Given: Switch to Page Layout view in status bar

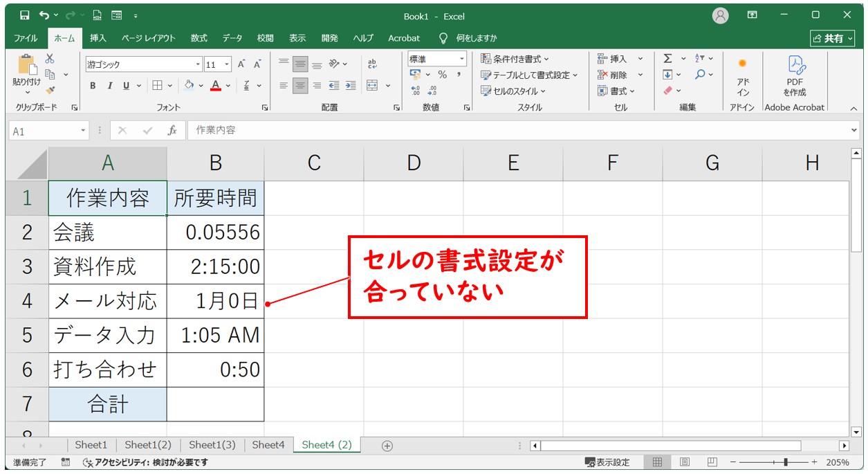Looking at the screenshot, I should [684, 462].
